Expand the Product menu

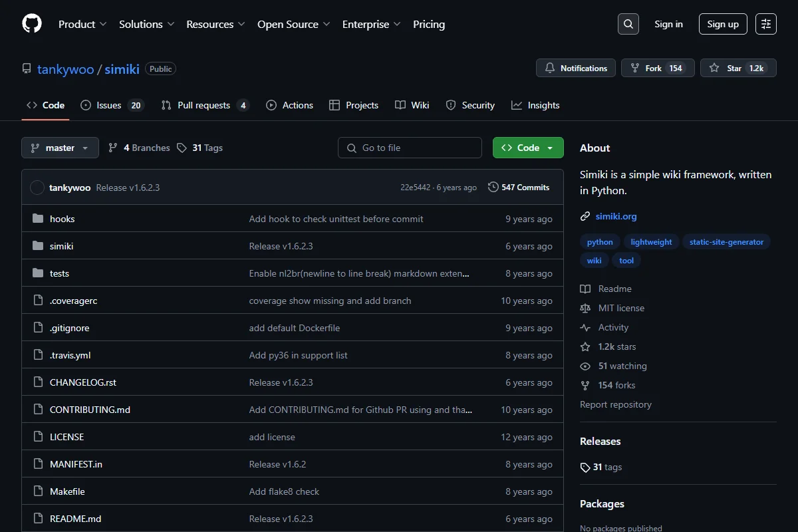click(x=82, y=24)
